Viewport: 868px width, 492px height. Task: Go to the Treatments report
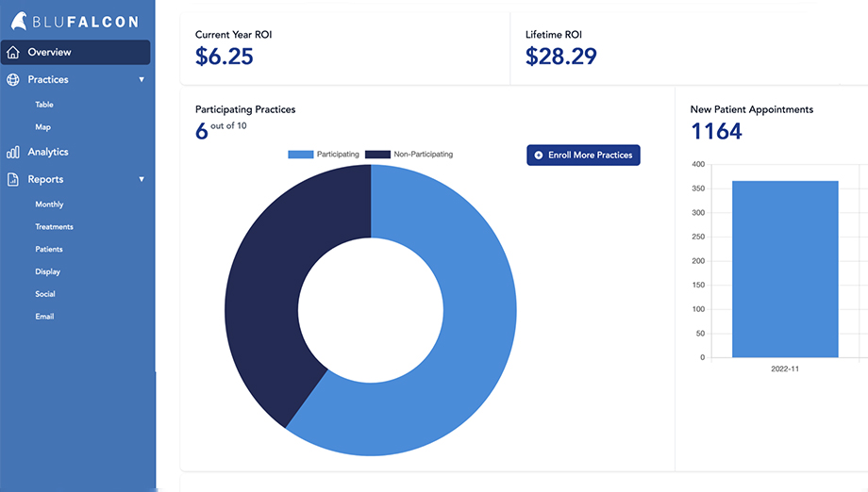[54, 227]
